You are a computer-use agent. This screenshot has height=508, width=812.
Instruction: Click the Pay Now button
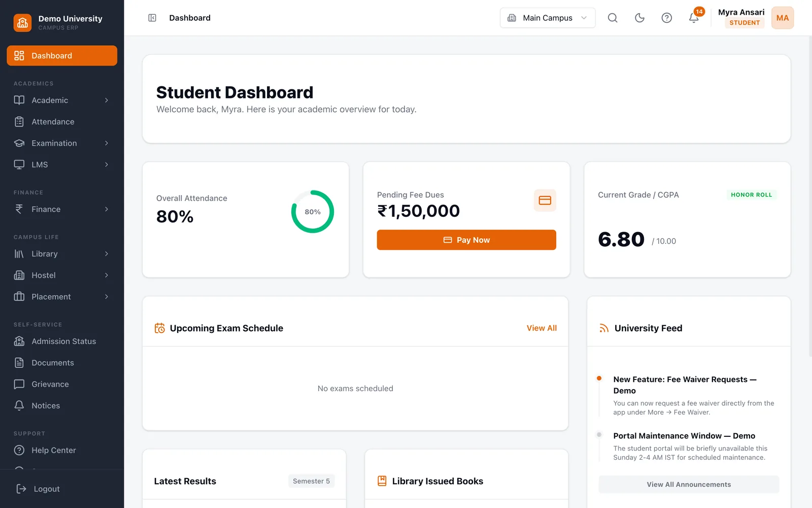[466, 240]
